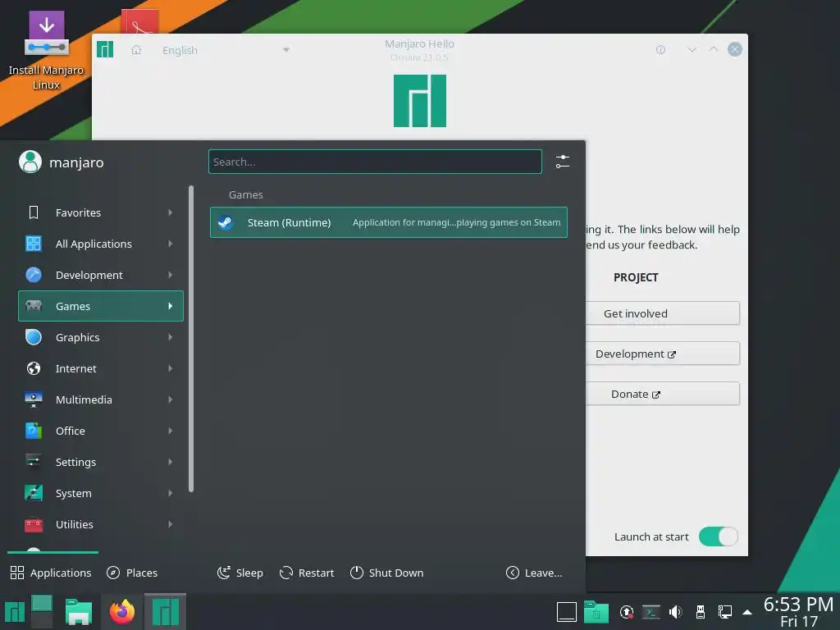Open Install Manjaro Linux desktop icon
The width and height of the screenshot is (840, 630).
[x=46, y=50]
